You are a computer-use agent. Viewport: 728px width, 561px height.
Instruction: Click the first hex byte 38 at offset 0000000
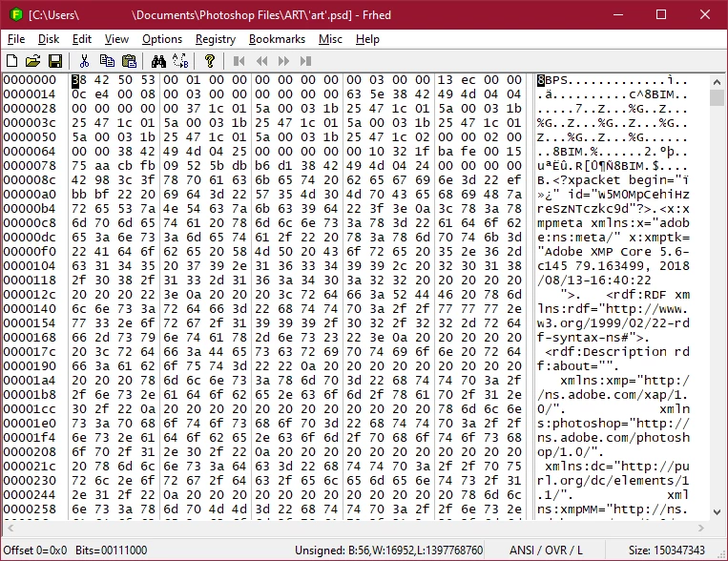[79, 80]
